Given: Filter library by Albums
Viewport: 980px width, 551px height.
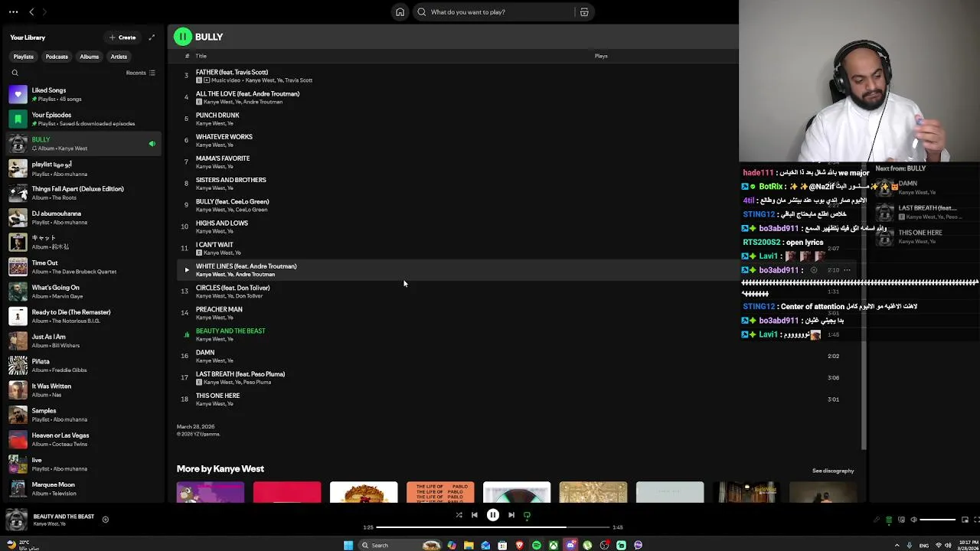Looking at the screenshot, I should coord(90,57).
